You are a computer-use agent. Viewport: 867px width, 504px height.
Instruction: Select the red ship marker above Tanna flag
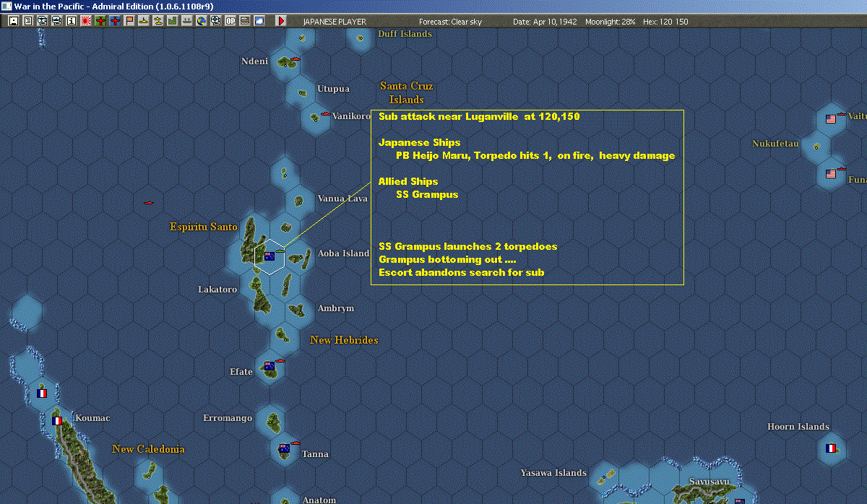tap(296, 443)
